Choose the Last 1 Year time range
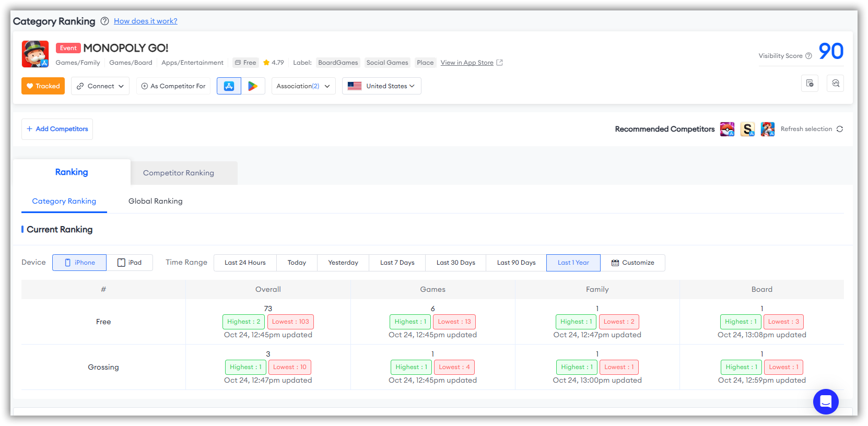 [573, 263]
